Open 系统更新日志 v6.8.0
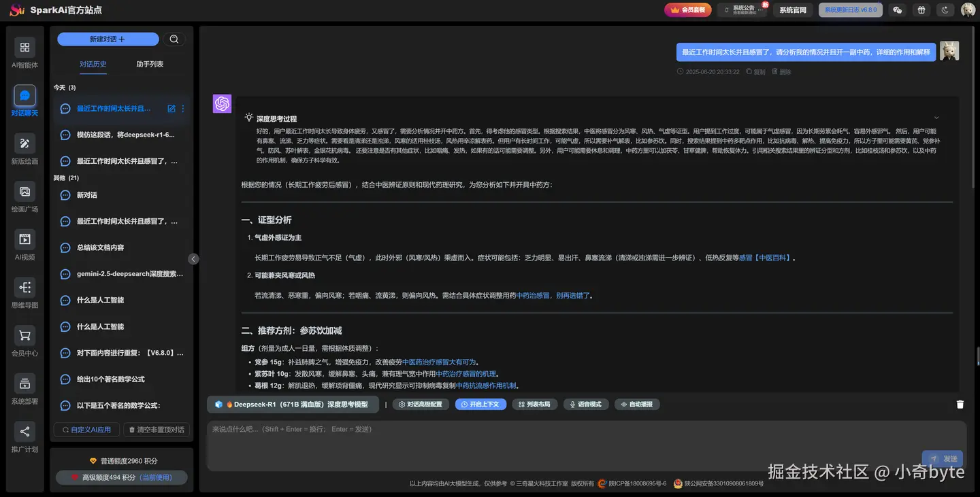The image size is (980, 497). (x=851, y=10)
